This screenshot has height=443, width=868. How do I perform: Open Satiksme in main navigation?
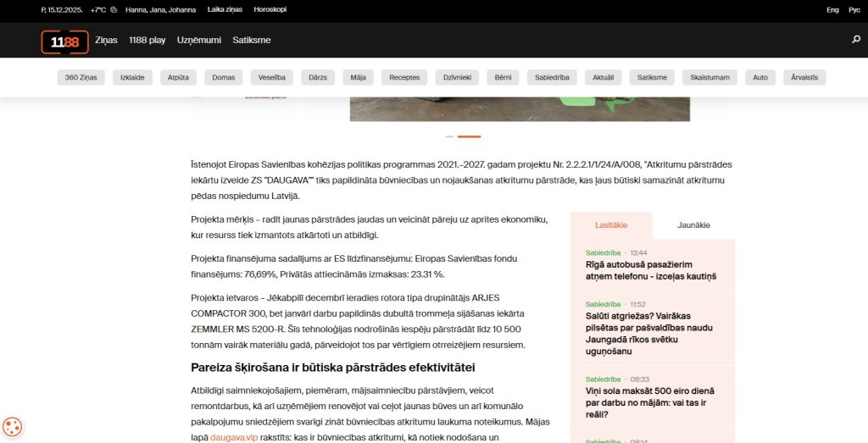pyautogui.click(x=252, y=40)
